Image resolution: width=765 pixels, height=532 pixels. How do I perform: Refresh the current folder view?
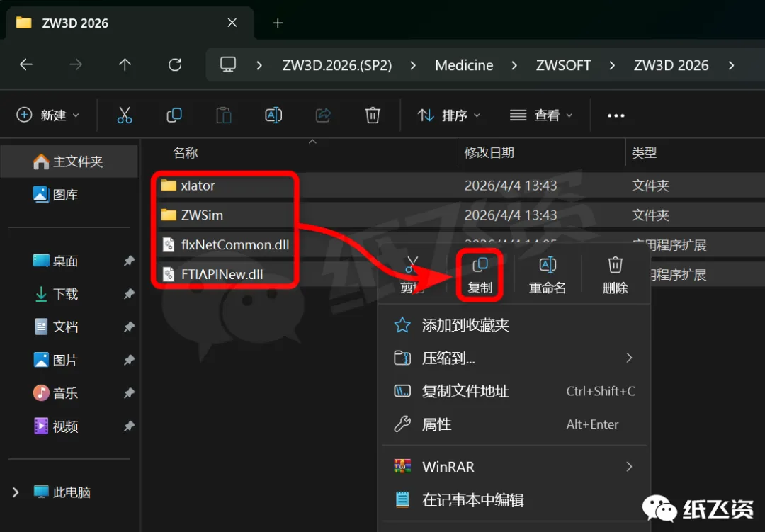click(x=175, y=64)
